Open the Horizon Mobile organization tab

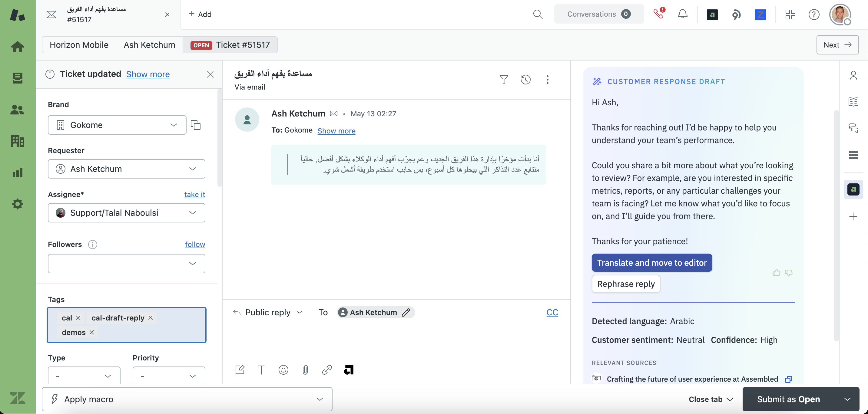[x=79, y=45]
